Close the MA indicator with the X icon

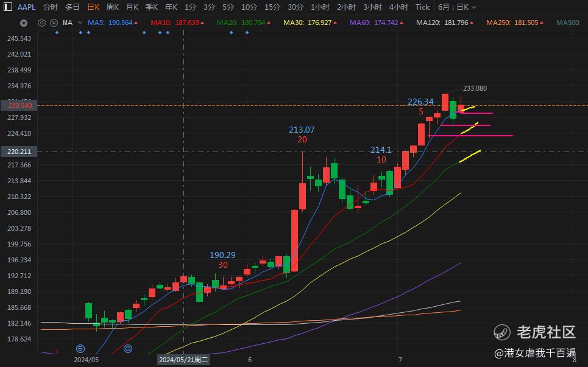54,23
